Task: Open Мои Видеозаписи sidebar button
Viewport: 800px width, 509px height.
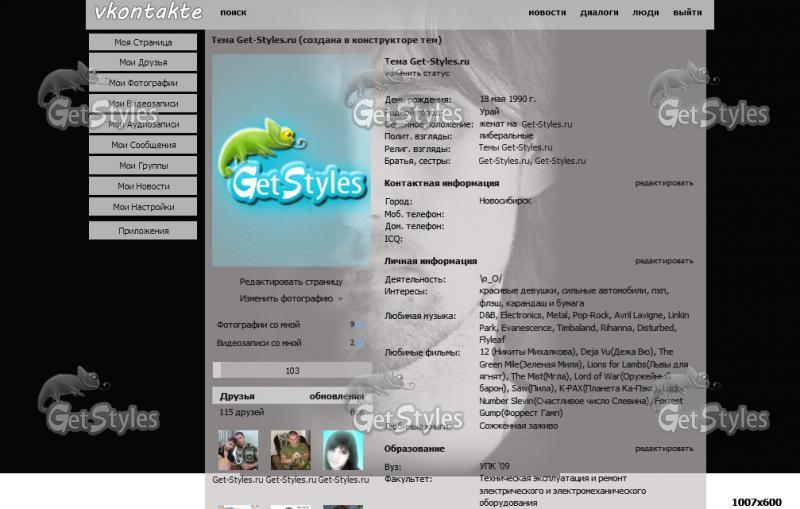Action: pos(143,104)
